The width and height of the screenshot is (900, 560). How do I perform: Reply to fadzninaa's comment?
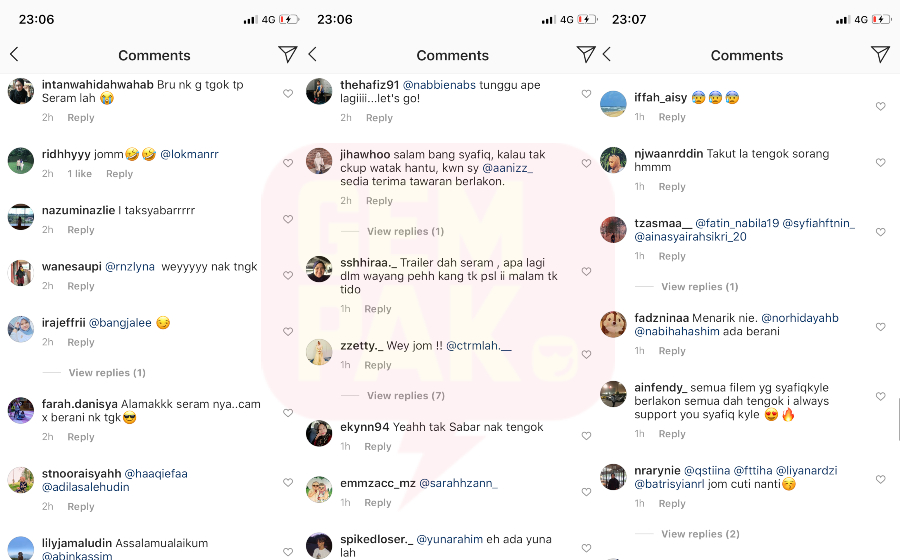[672, 351]
